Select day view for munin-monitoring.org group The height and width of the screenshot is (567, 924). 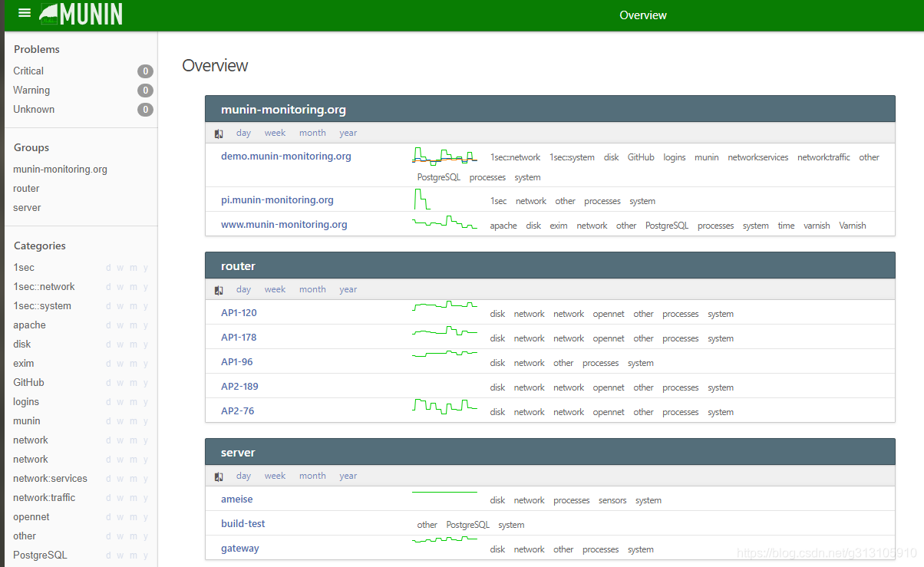[243, 133]
